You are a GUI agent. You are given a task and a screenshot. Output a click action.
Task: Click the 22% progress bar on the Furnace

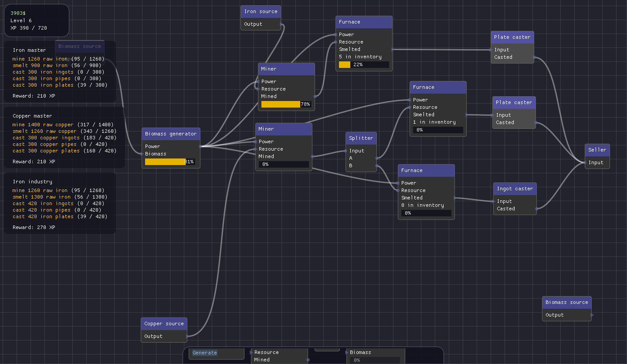point(364,64)
